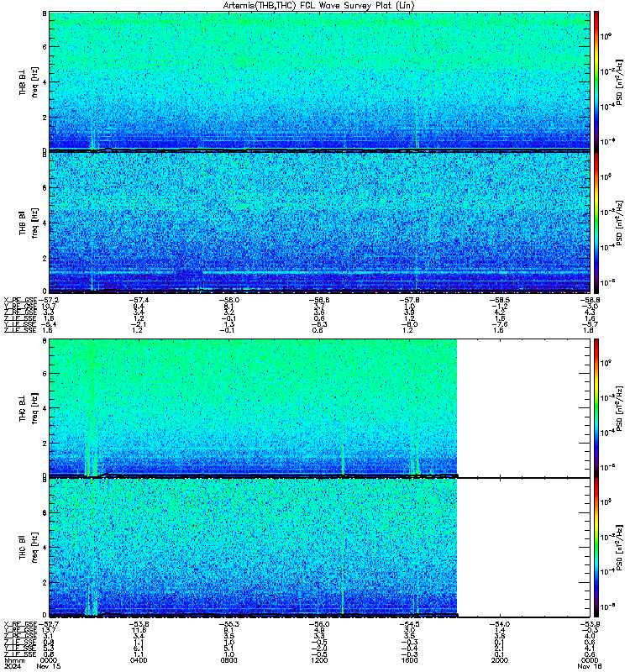The width and height of the screenshot is (630, 672).
Task: Click the THC X_RE_GSE value '-55.3'
Action: click(228, 624)
